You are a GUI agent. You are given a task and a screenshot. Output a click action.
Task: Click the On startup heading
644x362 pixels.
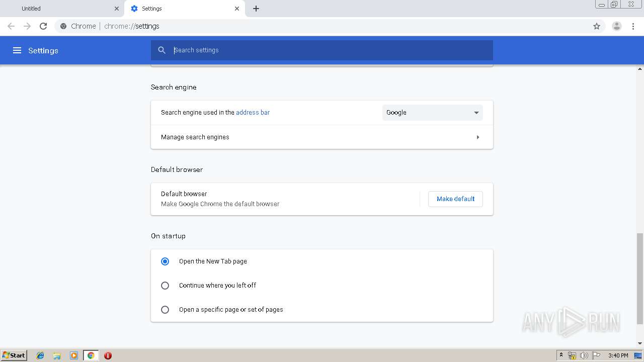click(168, 236)
